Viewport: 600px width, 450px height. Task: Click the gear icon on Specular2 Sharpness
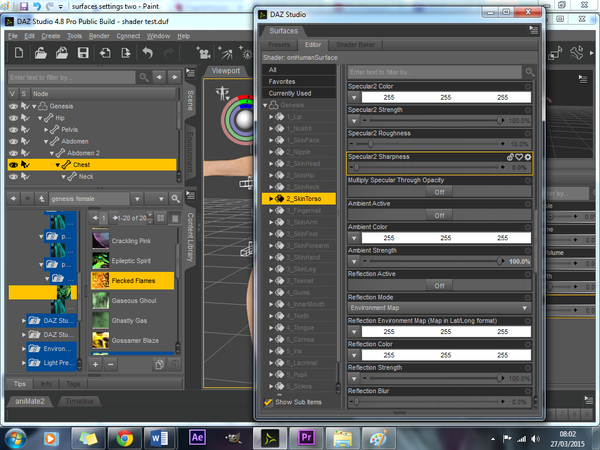[528, 157]
